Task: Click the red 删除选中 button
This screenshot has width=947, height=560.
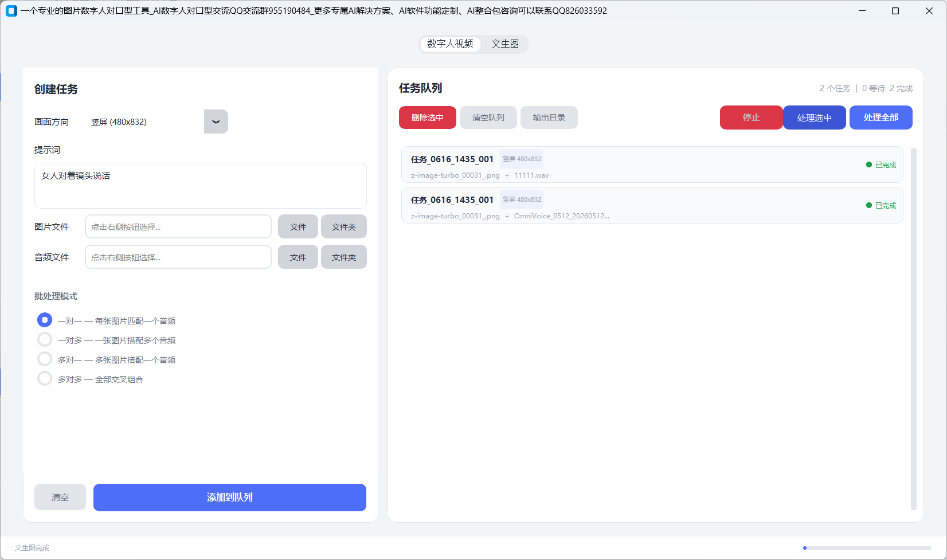Action: 428,118
